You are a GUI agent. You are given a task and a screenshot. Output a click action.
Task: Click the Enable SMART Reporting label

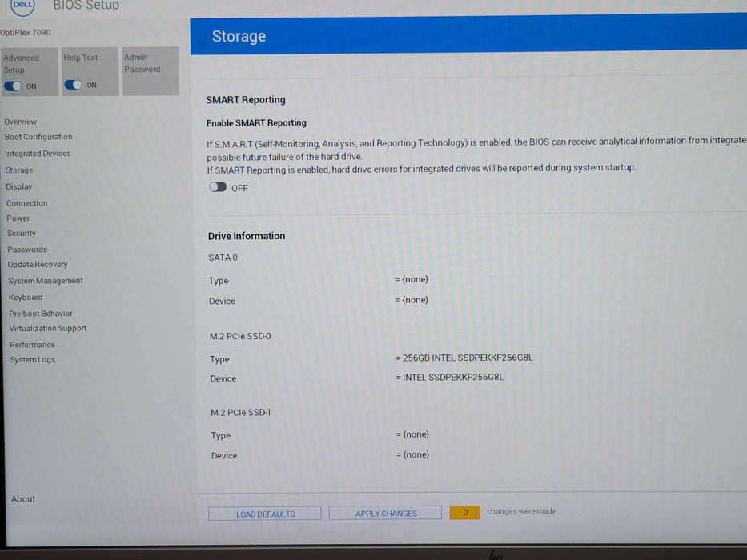[256, 123]
